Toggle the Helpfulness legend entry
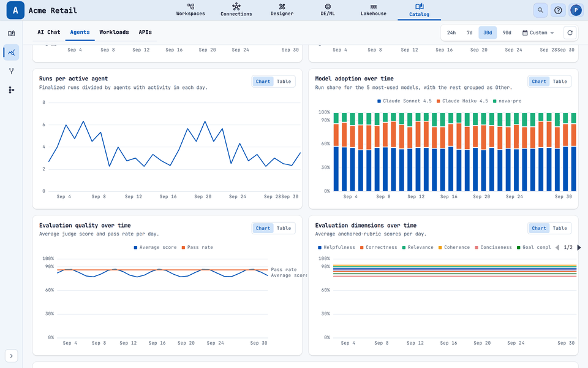 [336, 247]
